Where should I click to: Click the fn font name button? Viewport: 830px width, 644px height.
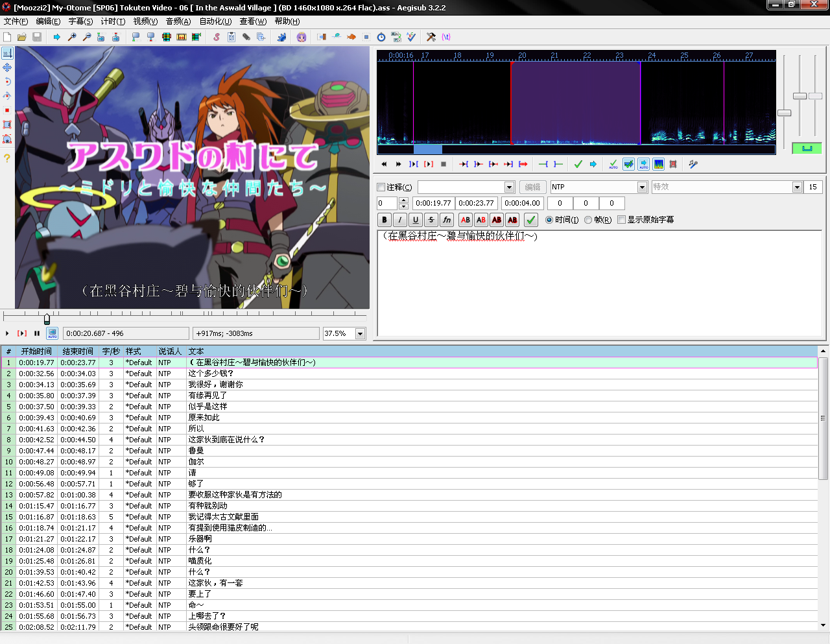447,220
